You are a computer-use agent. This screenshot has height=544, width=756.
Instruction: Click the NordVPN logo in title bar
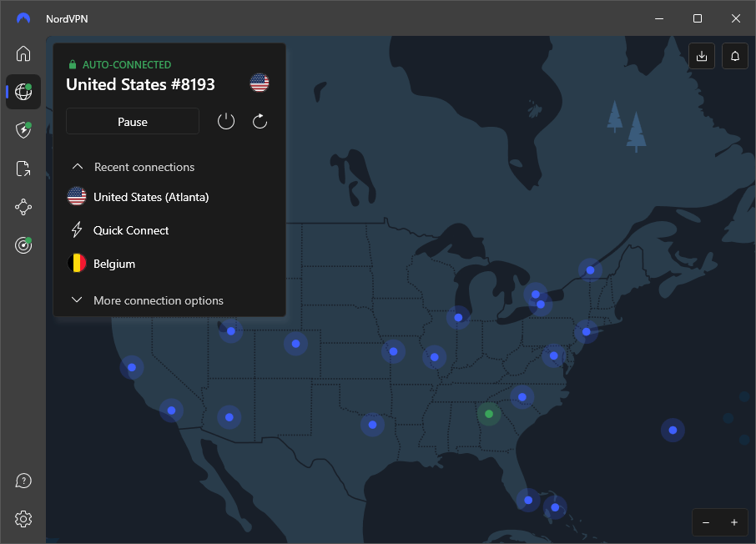click(23, 18)
